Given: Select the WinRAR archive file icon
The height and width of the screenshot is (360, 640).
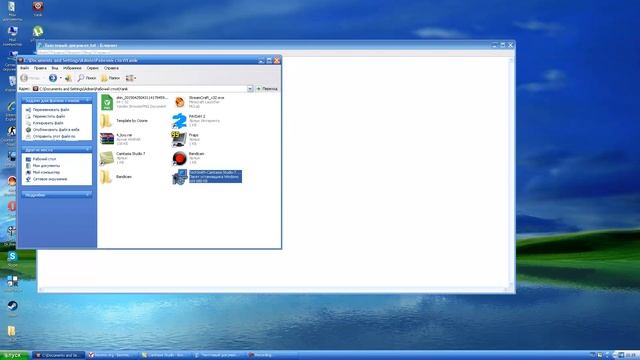Looking at the screenshot, I should pos(107,139).
